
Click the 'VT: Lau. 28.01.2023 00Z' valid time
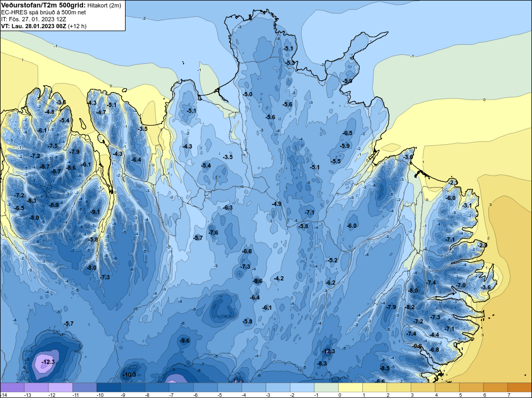point(34,26)
